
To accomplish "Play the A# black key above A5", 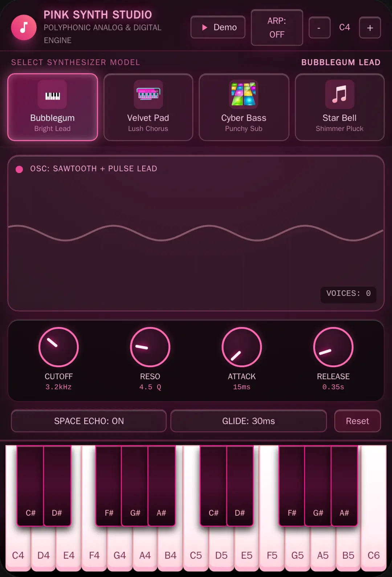I will tap(344, 486).
